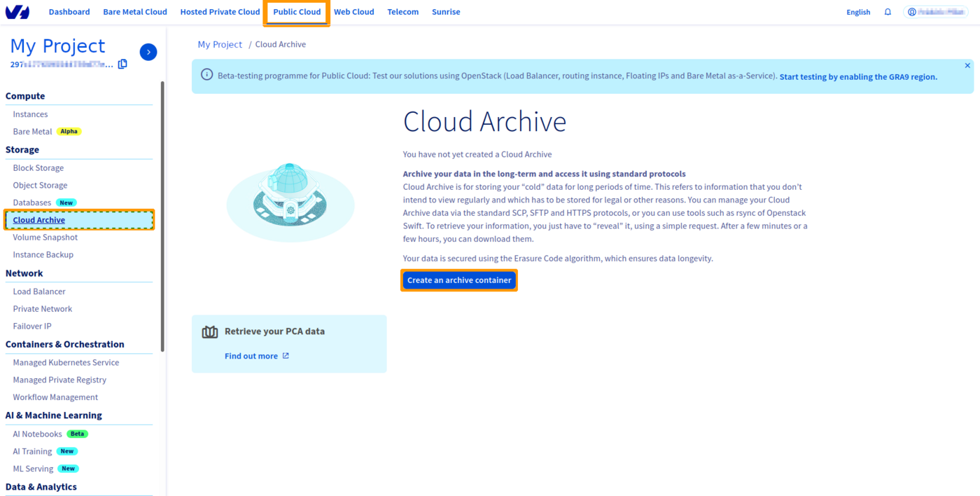Switch to the Bare Metal Cloud tab
Image resolution: width=980 pixels, height=496 pixels.
point(135,12)
